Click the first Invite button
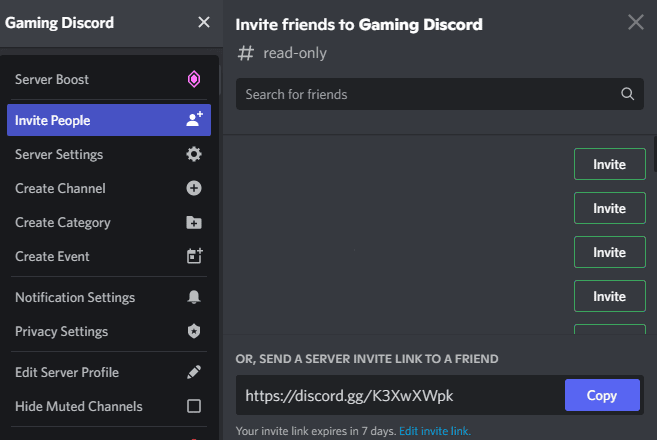This screenshot has height=440, width=657. pos(610,164)
